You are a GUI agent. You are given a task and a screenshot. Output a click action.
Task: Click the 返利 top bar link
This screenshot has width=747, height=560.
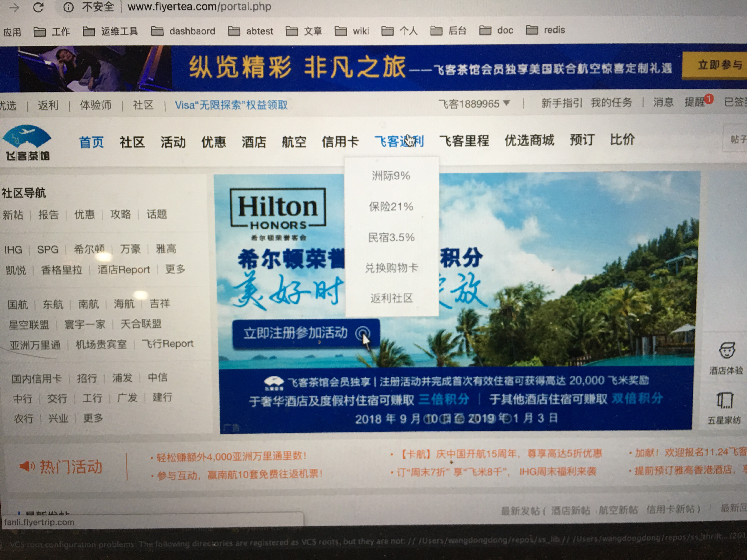click(48, 106)
